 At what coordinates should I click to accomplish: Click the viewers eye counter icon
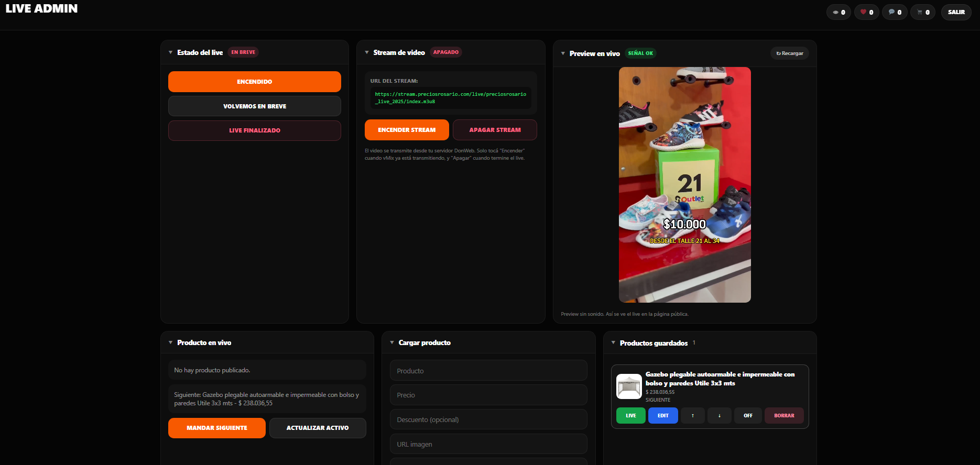pyautogui.click(x=835, y=12)
